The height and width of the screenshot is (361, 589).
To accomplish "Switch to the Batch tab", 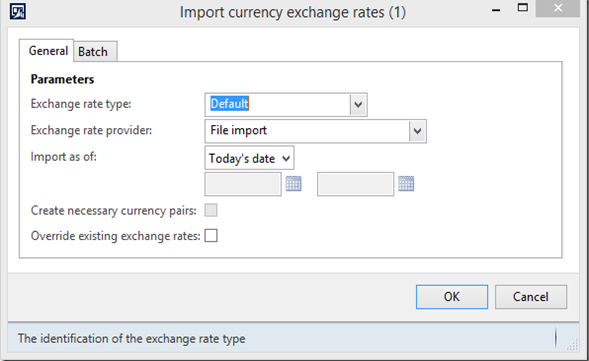I will [x=95, y=52].
